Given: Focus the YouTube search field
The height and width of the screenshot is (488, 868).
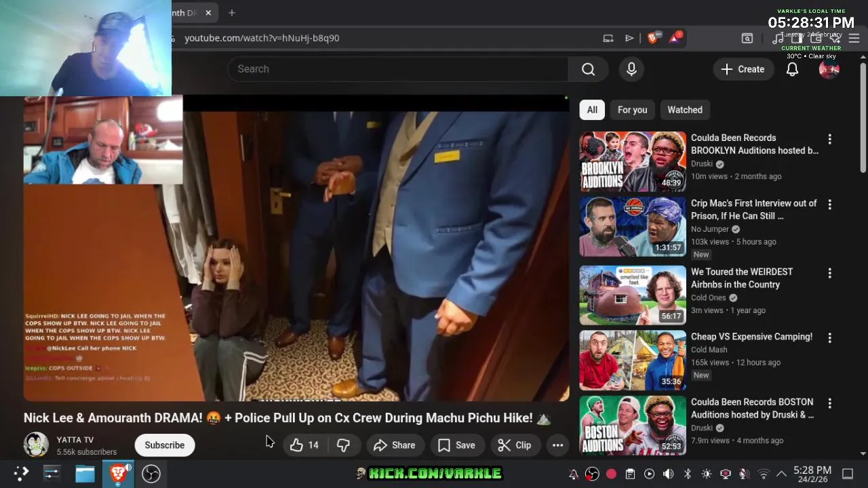Looking at the screenshot, I should tap(398, 69).
